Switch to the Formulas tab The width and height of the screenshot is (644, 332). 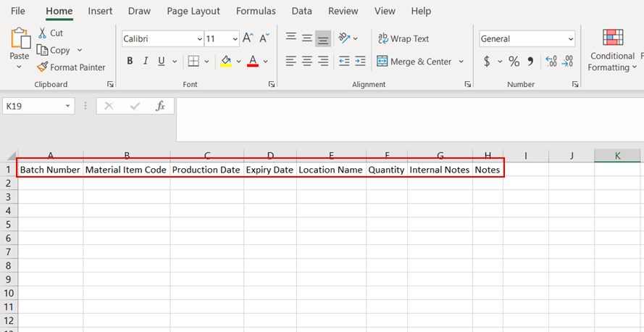(x=256, y=11)
